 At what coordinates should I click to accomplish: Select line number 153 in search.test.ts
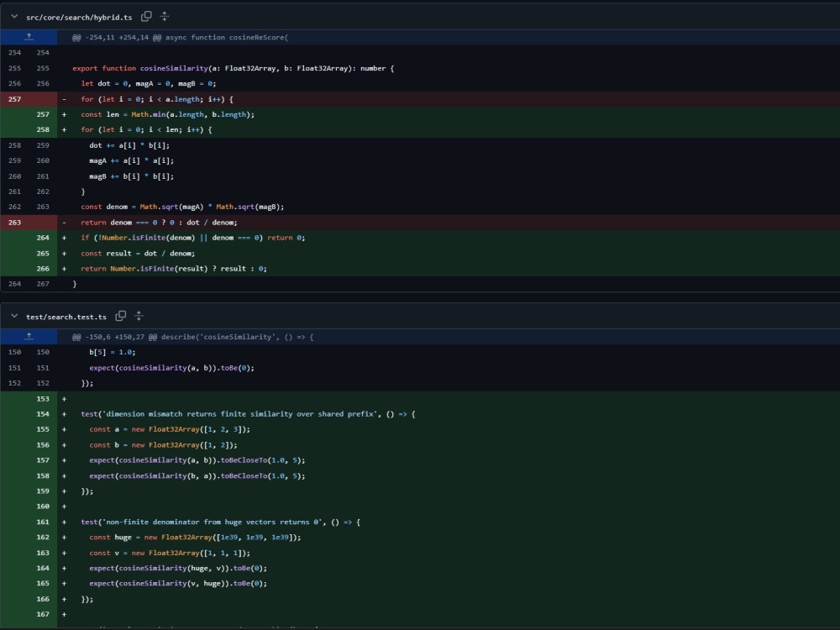click(x=43, y=398)
